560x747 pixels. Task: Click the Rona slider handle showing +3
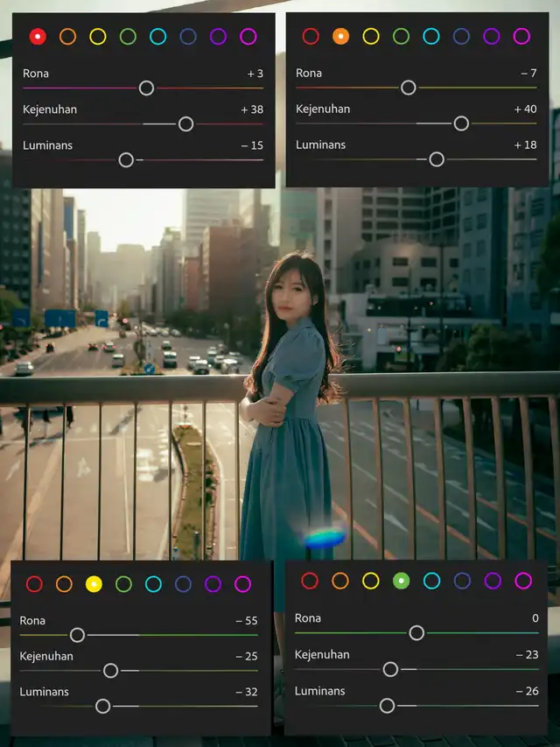[146, 88]
